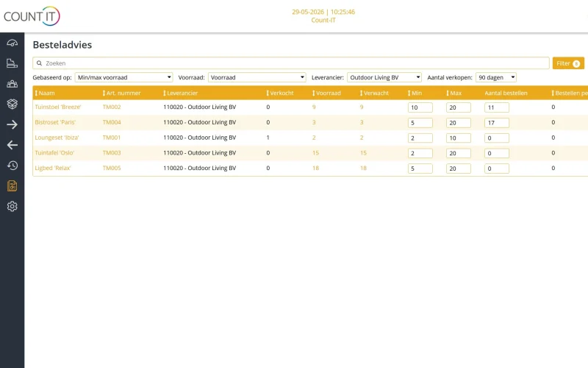Open the dashboard gauge icon in sidebar
The image size is (588, 368).
click(12, 43)
